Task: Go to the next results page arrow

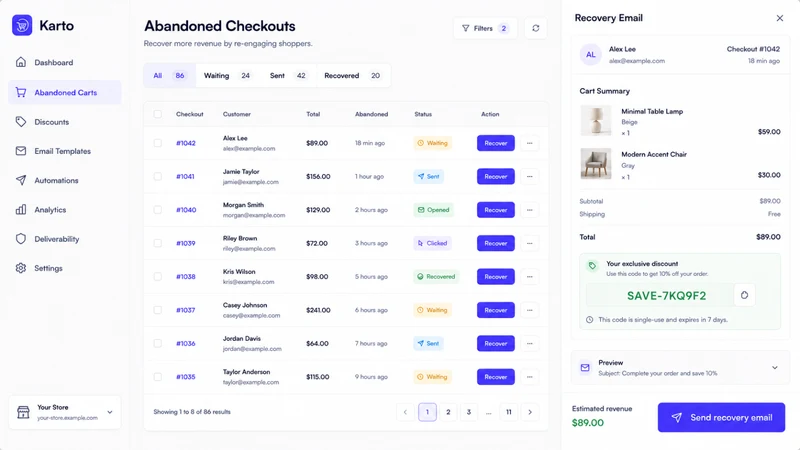Action: [530, 412]
